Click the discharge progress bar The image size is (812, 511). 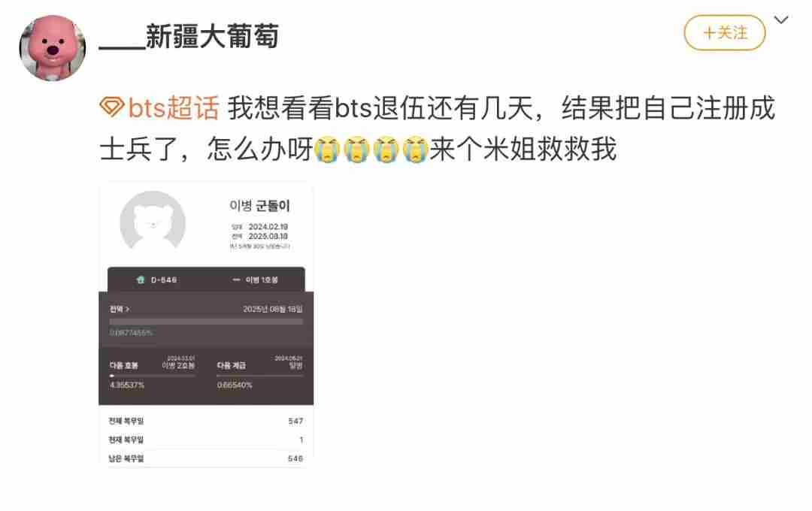(206, 322)
